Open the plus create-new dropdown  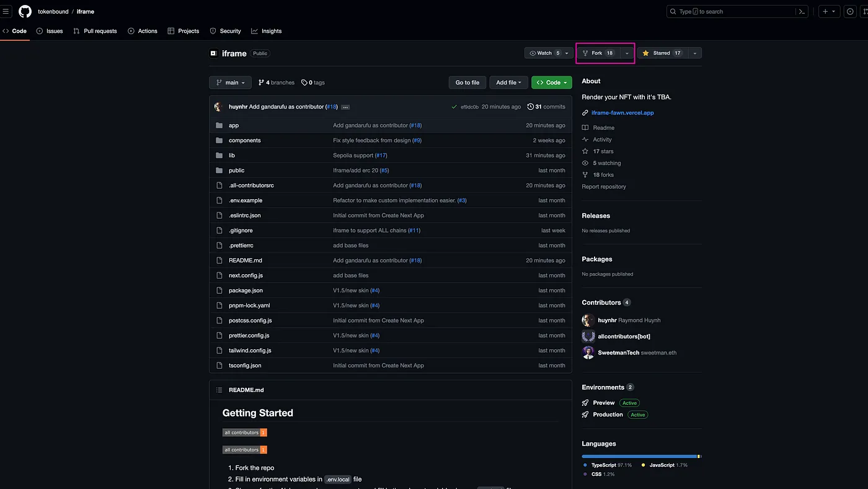pyautogui.click(x=829, y=11)
